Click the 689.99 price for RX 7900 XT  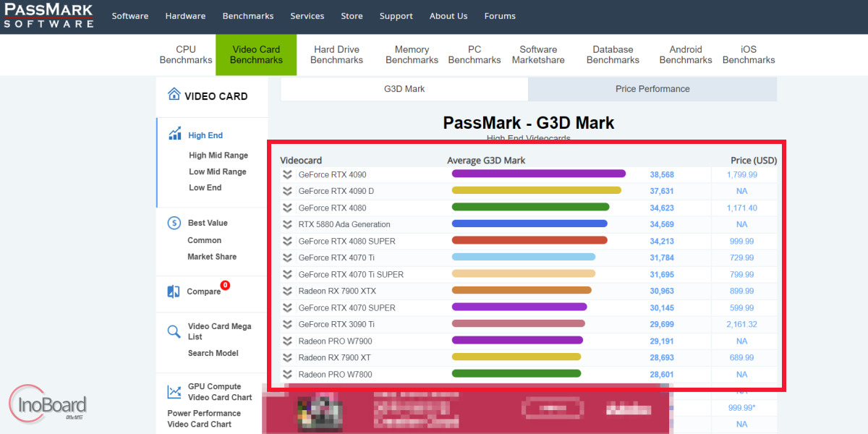point(742,357)
